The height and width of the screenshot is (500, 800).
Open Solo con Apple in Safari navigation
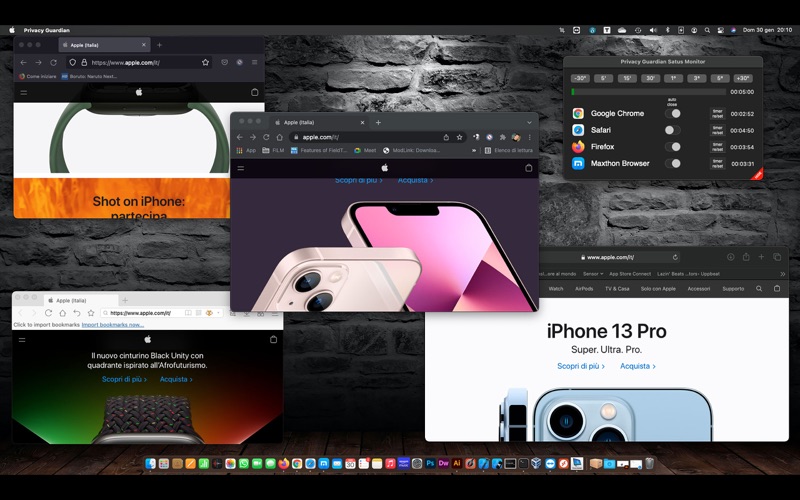[658, 289]
